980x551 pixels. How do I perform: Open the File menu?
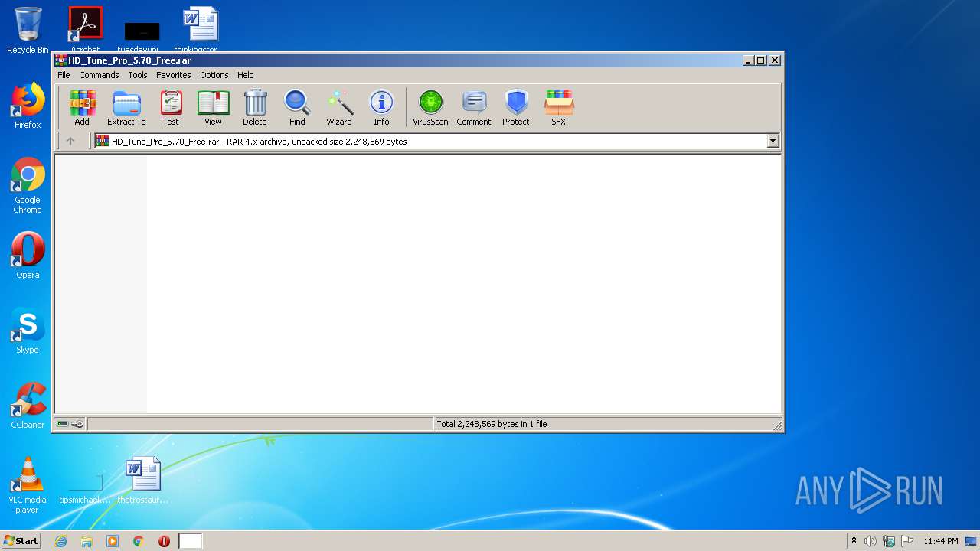[x=64, y=75]
